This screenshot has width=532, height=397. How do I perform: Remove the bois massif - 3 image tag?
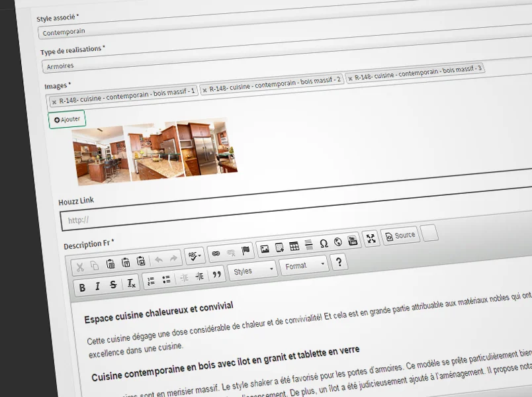click(x=350, y=79)
